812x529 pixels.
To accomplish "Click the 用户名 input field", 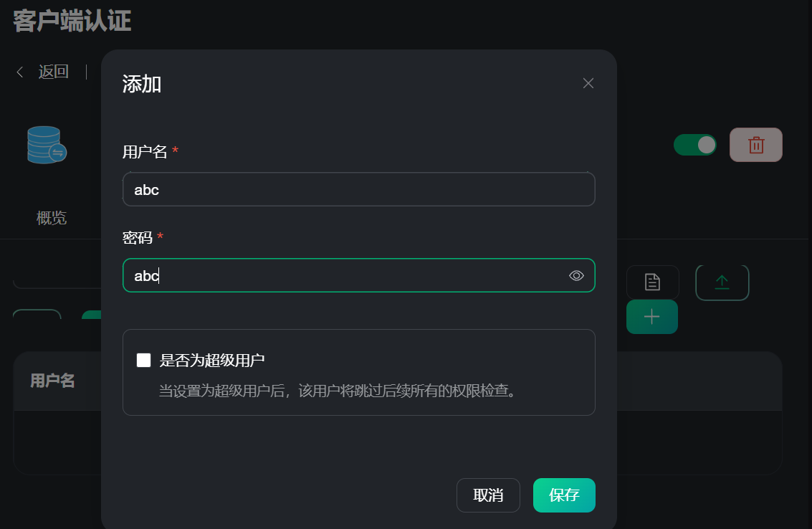I will coord(358,190).
